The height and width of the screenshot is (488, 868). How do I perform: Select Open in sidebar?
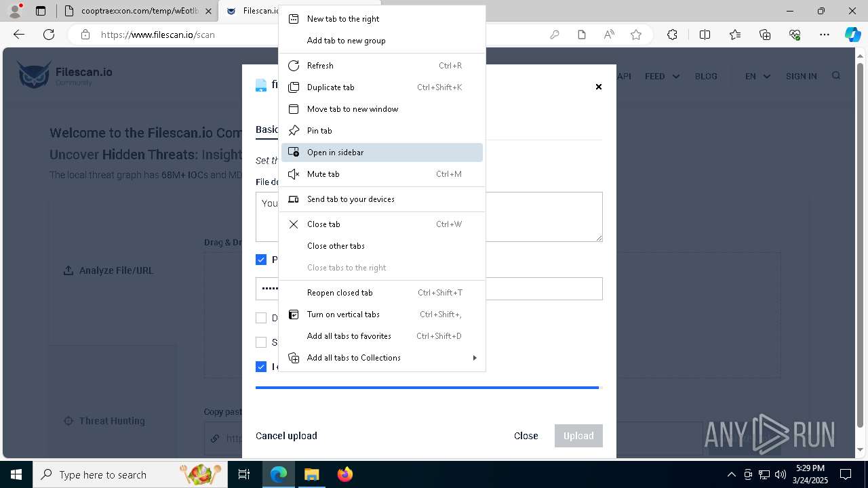(x=382, y=152)
